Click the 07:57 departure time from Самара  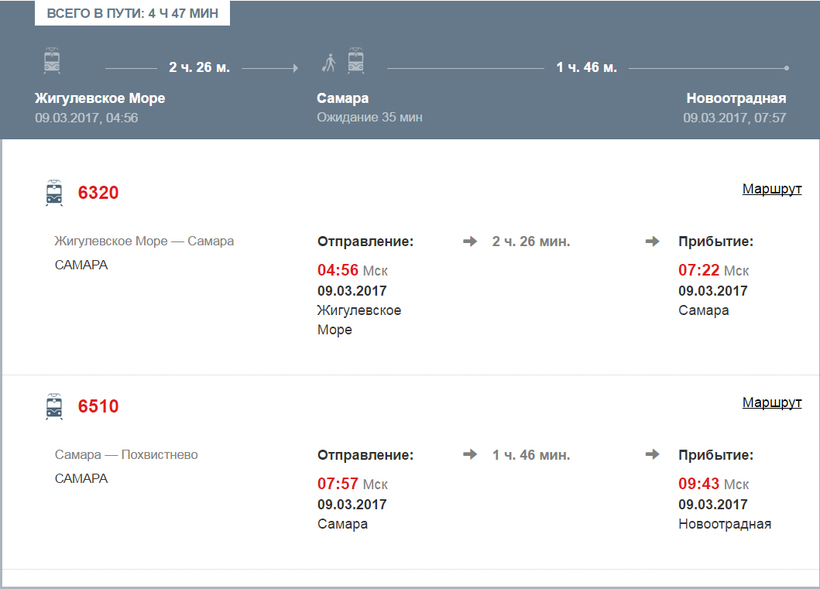338,483
